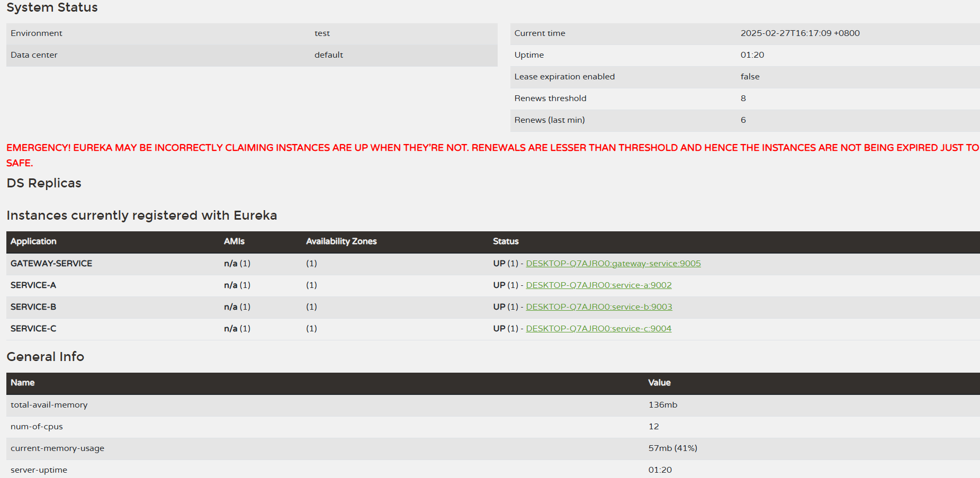Image resolution: width=980 pixels, height=478 pixels.
Task: Click the Instances currently registered with Eureka heading
Action: pos(142,215)
